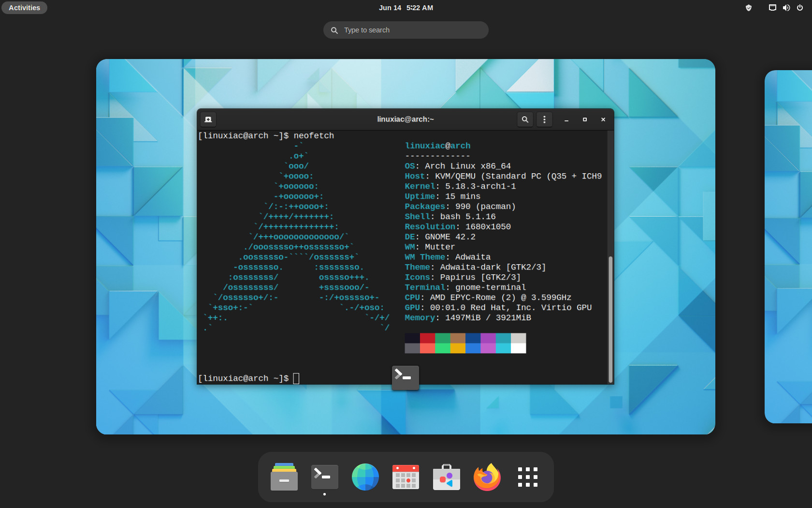Click the shield icon in top bar

pos(749,8)
